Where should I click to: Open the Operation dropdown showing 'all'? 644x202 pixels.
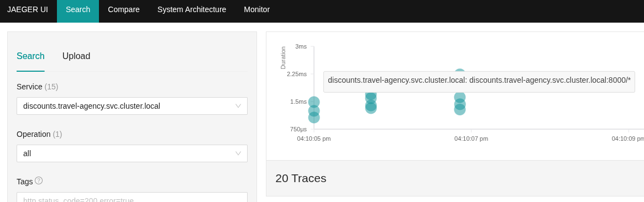[132, 153]
